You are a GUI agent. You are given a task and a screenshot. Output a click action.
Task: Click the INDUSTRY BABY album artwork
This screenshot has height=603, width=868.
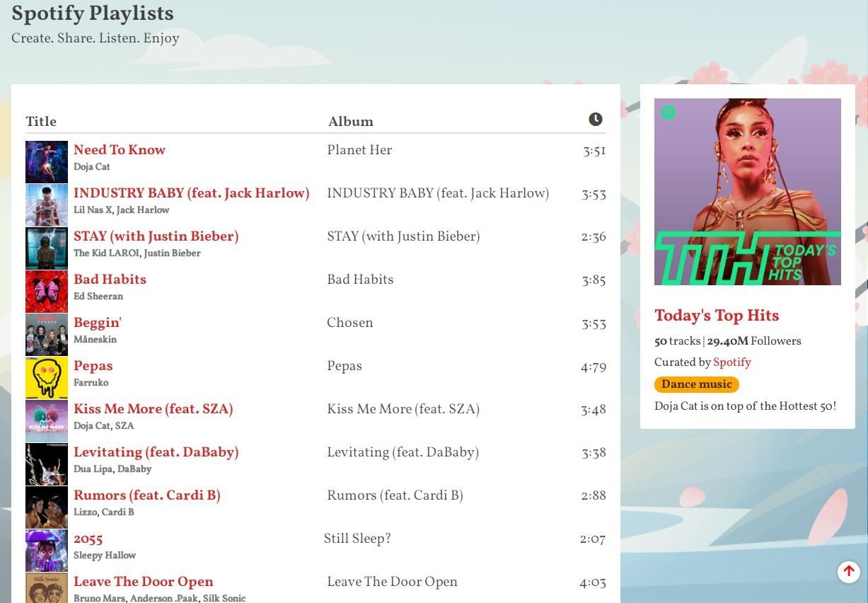[46, 205]
